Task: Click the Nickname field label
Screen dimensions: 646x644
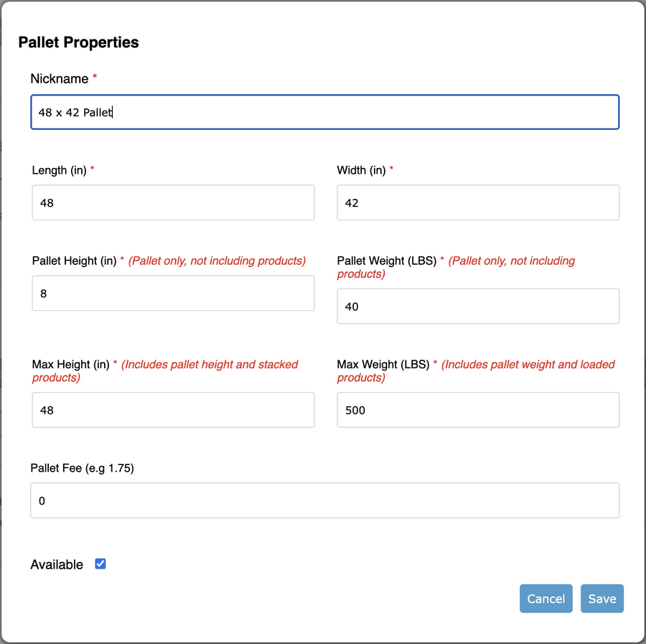Action: click(60, 79)
